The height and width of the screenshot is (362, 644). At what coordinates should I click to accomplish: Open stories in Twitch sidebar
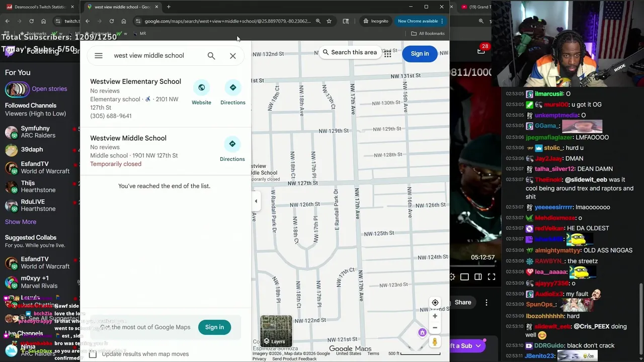[49, 89]
